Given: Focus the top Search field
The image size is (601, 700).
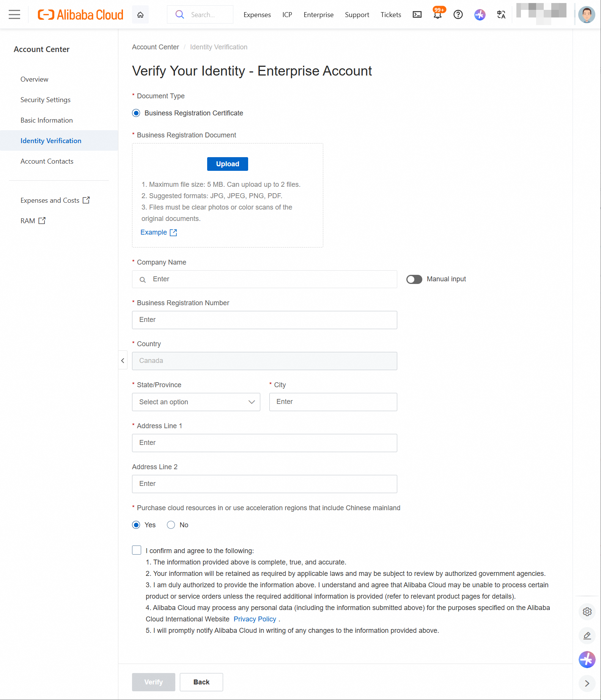Looking at the screenshot, I should coord(200,14).
